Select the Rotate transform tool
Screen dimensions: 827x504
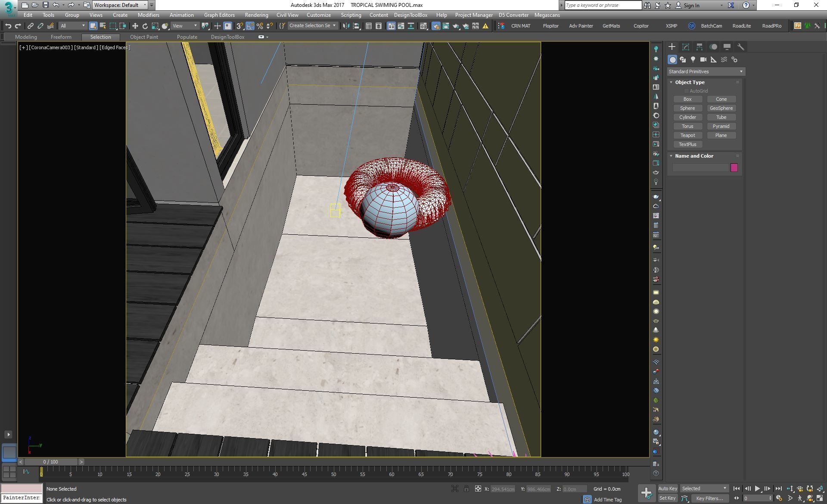(x=145, y=26)
